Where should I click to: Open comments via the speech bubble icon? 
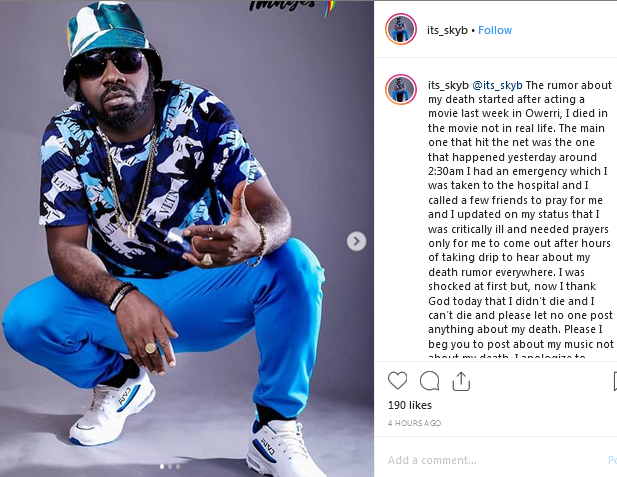[429, 381]
